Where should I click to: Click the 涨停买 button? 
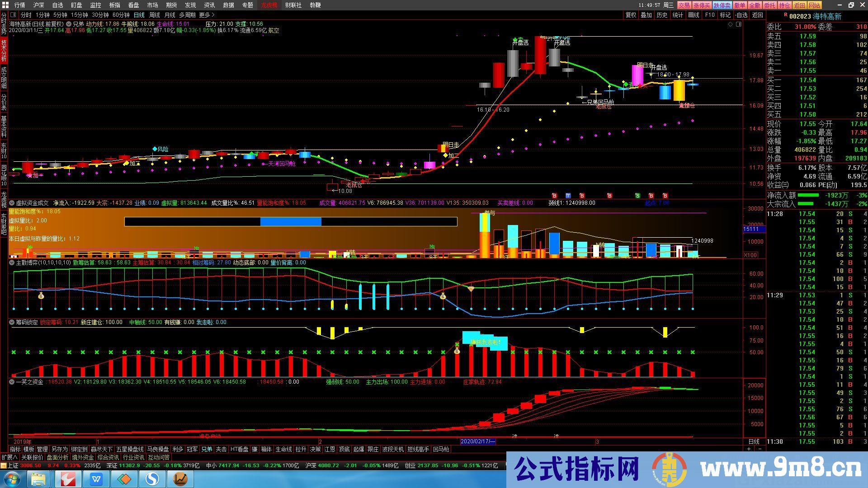[702, 5]
